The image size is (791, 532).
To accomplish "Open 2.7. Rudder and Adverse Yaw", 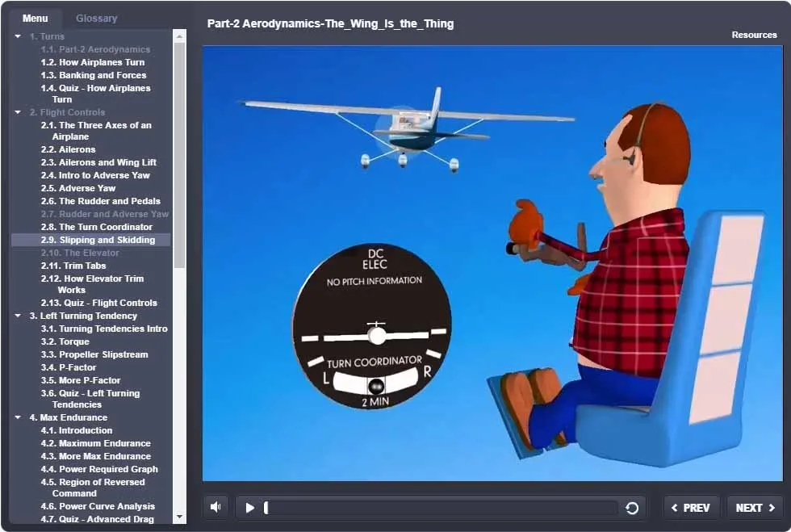I will pyautogui.click(x=104, y=214).
